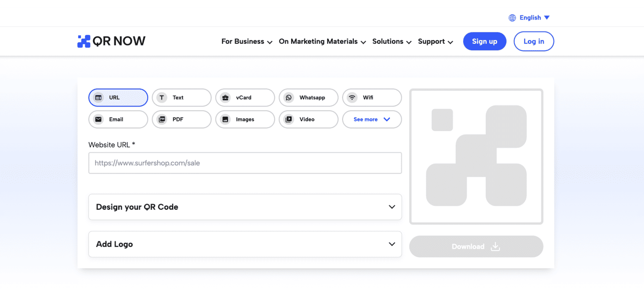The image size is (644, 292).
Task: Choose the Email QR type
Action: pyautogui.click(x=118, y=120)
